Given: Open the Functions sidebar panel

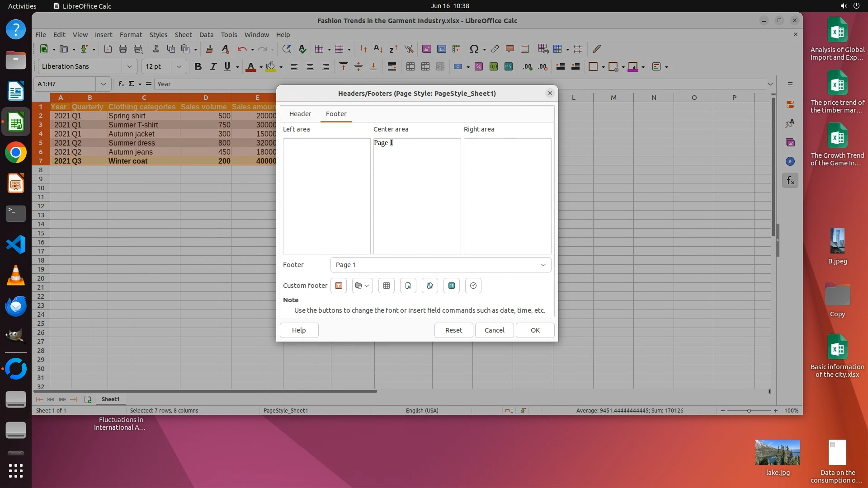Looking at the screenshot, I should (790, 181).
